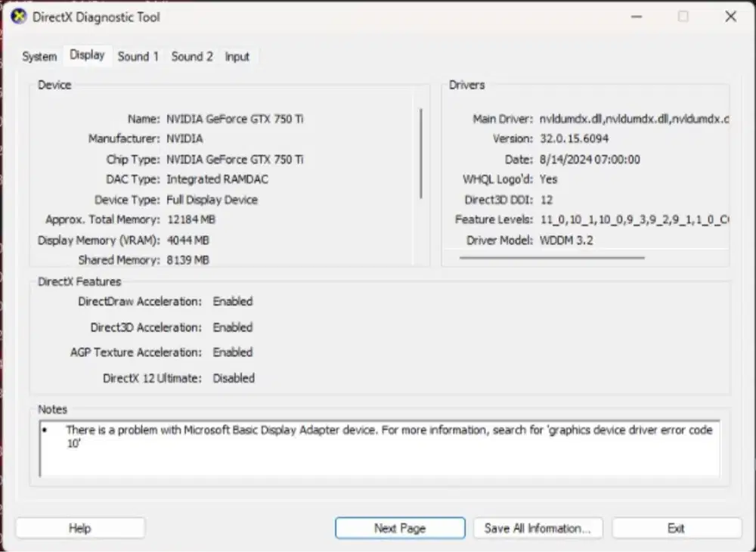
Task: Click WHQL Logo'd value 'Yes'
Action: click(549, 179)
